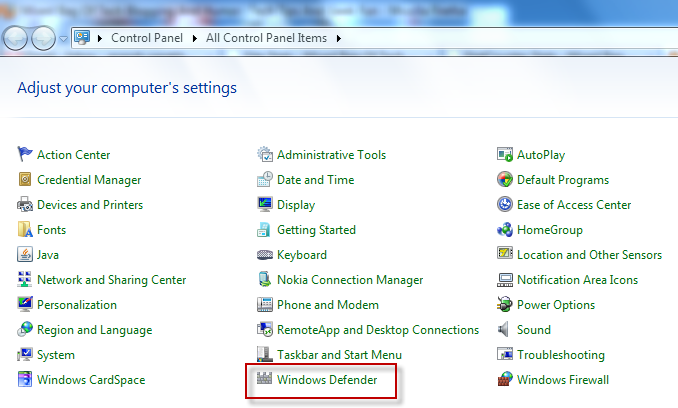The height and width of the screenshot is (408, 678).
Task: Open the Administrative Tools link
Action: coord(332,155)
